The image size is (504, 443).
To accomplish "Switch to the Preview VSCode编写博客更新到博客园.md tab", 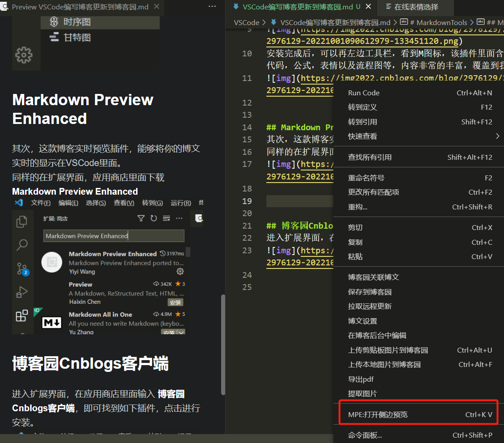I will click(81, 7).
